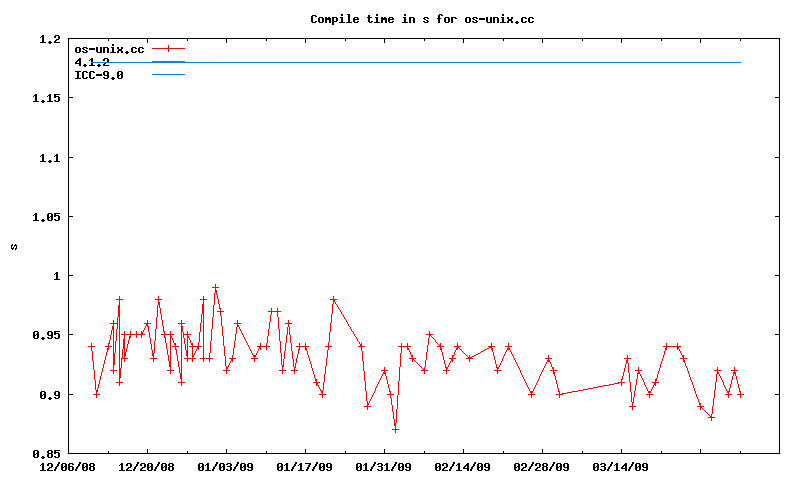Click the blue ICC-9.0 legend line sample
Screen dimensions: 800x480
(169, 75)
